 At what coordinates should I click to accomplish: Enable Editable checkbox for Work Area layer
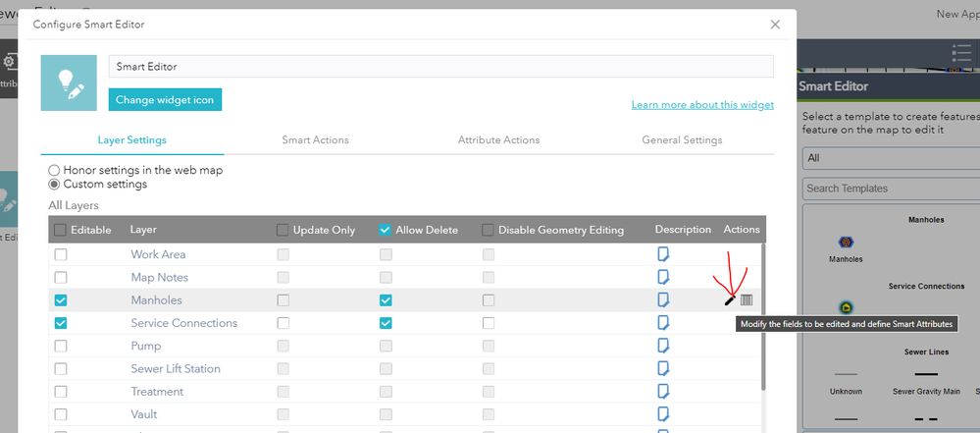(x=61, y=254)
